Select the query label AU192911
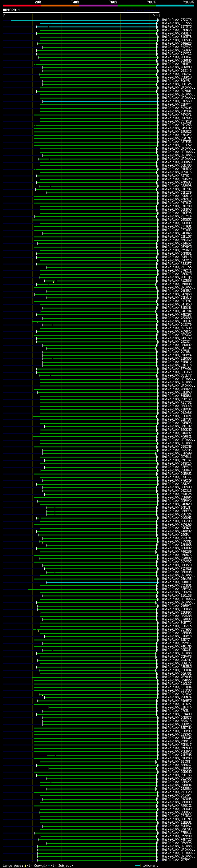 pos(11,10)
